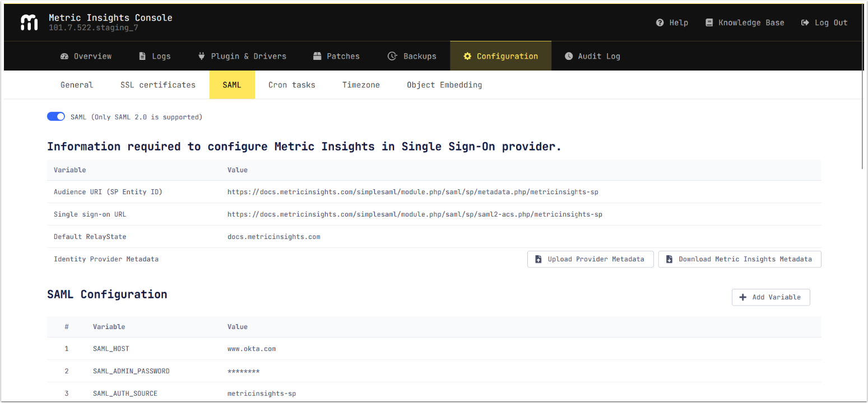
Task: Click Download Metric Insights Metadata button
Action: [x=739, y=259]
